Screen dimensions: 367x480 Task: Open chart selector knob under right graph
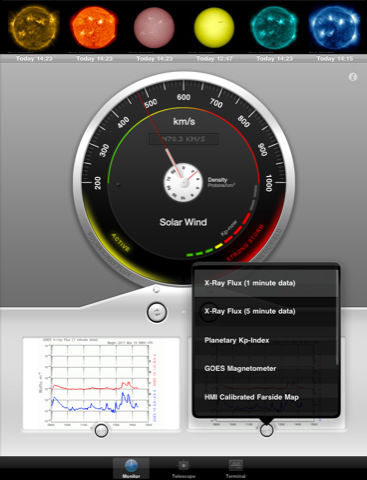pos(266,430)
